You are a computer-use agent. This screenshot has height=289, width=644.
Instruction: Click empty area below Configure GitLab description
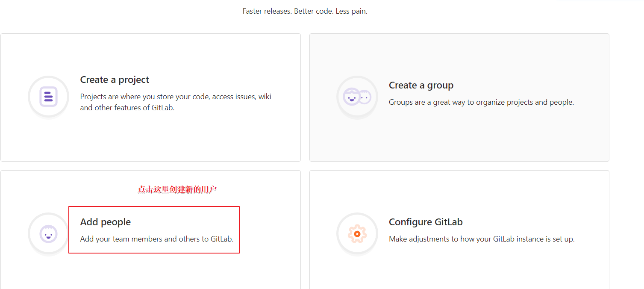(x=459, y=269)
